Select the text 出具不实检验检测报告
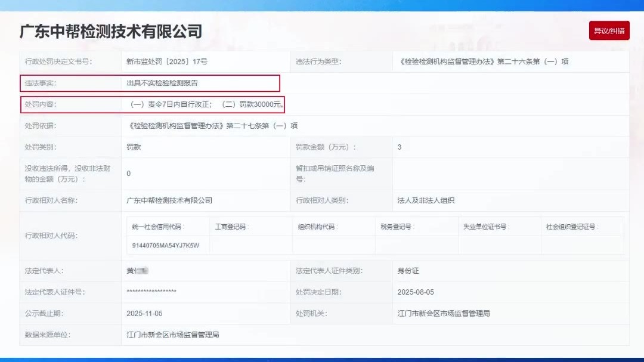This screenshot has height=362, width=644. [x=162, y=83]
